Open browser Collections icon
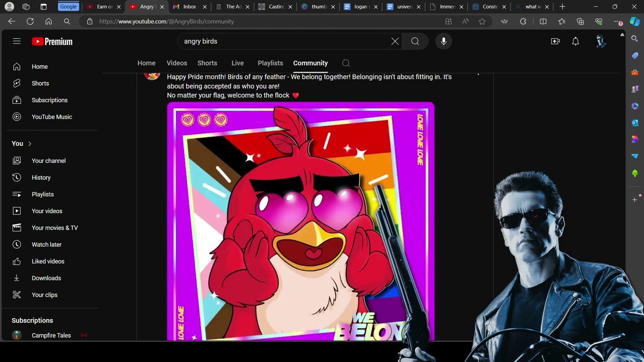Viewport: 644px width, 362px height. 580,22
